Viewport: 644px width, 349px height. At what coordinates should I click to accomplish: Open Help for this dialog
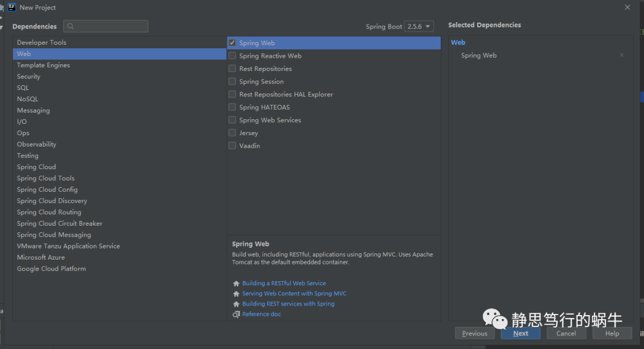click(x=612, y=334)
